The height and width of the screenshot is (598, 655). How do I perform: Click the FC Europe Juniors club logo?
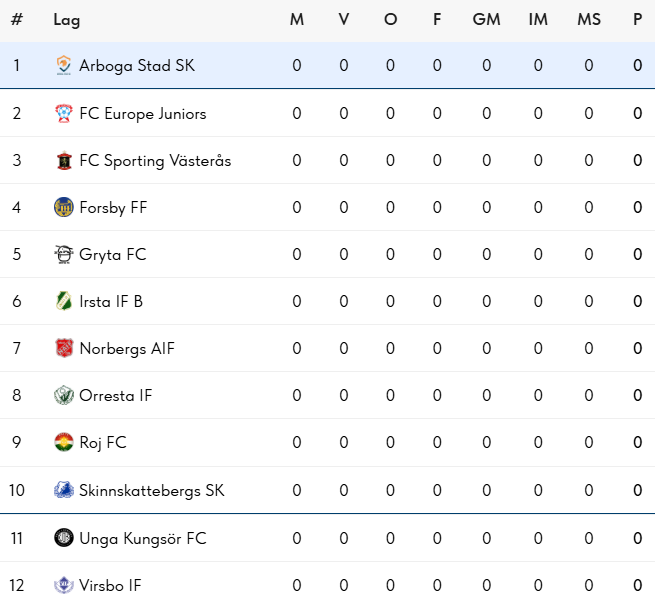[x=64, y=114]
